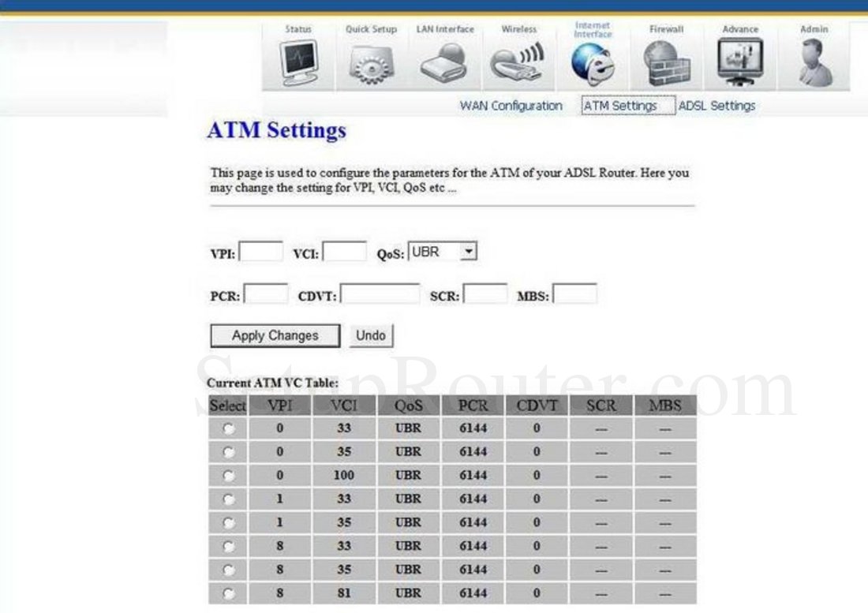Open the Internet Interface icon

[x=592, y=62]
